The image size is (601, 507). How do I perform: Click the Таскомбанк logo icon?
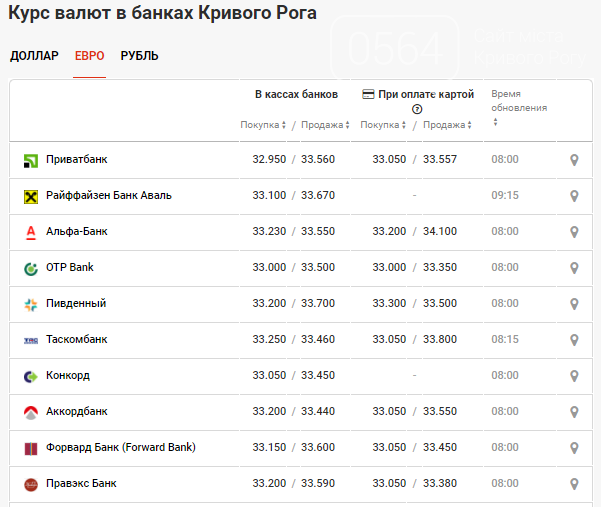tap(31, 340)
